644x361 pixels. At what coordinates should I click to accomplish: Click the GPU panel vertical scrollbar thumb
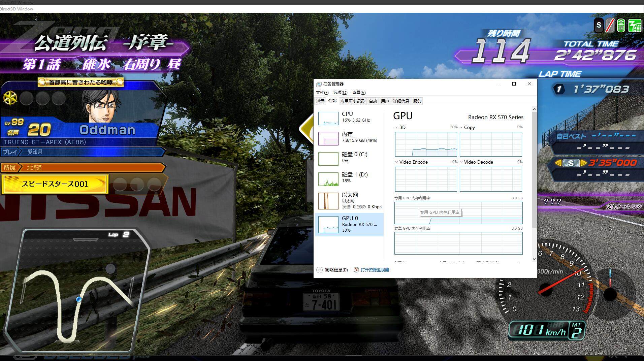point(534,170)
